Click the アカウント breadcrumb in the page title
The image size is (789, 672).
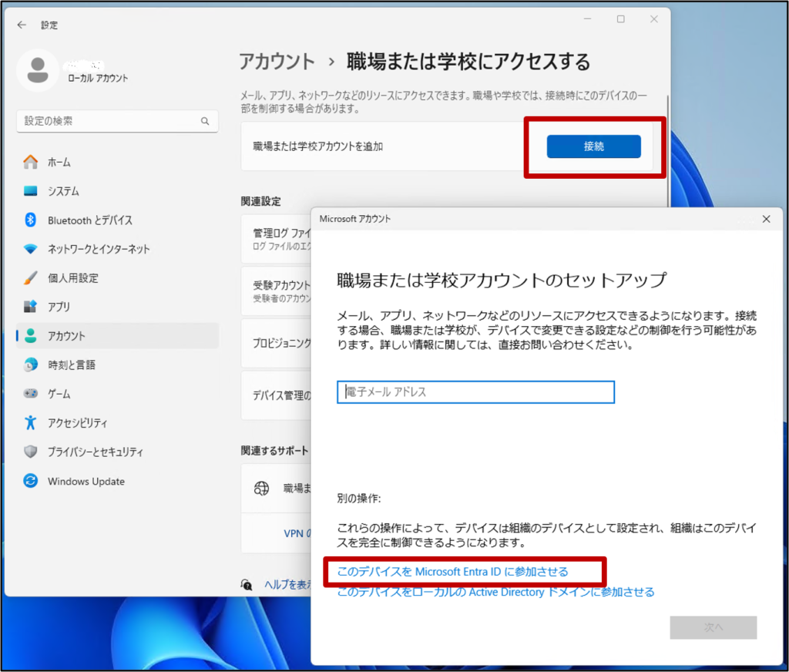(x=277, y=62)
